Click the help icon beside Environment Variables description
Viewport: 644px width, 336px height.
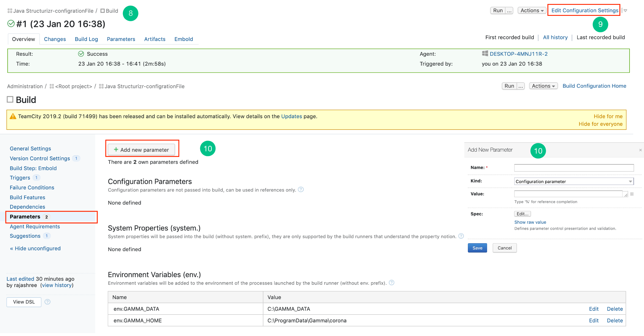point(391,283)
